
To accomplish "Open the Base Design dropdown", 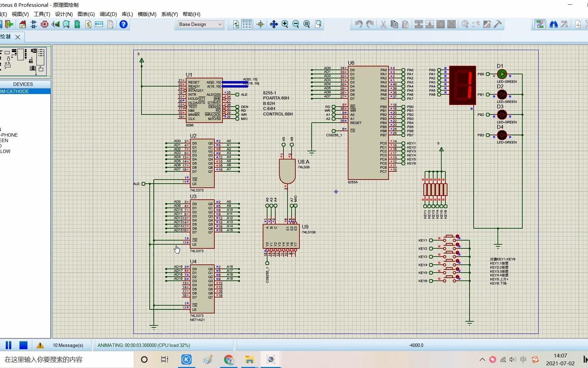I will (x=200, y=24).
